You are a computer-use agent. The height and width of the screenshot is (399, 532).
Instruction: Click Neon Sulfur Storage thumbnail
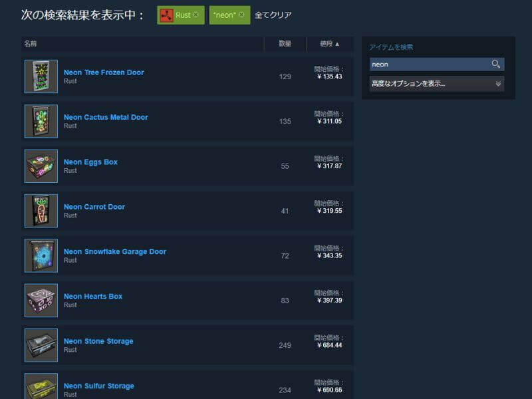41,386
